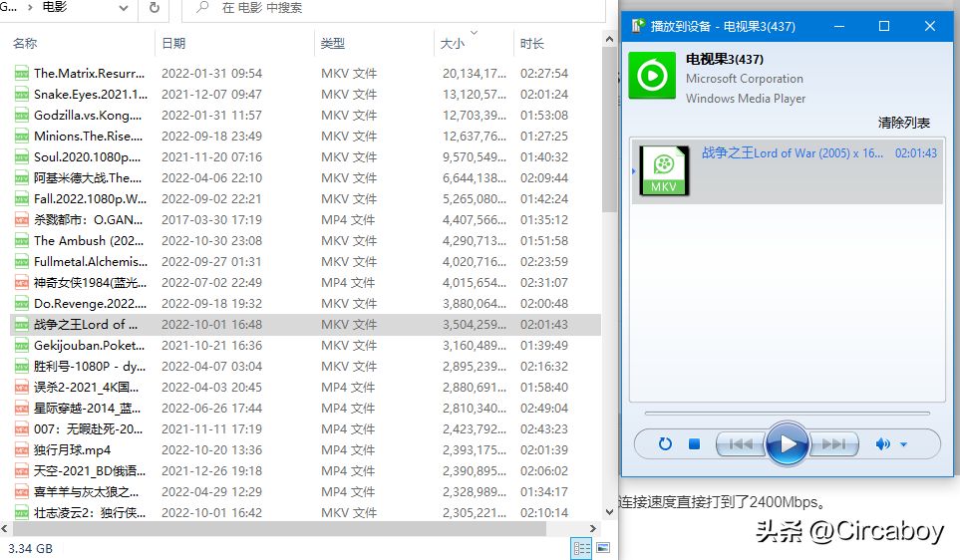Screen dimensions: 960x560
Task: Select MP4 icon of 星际穿越-2014
Action: coord(21,409)
